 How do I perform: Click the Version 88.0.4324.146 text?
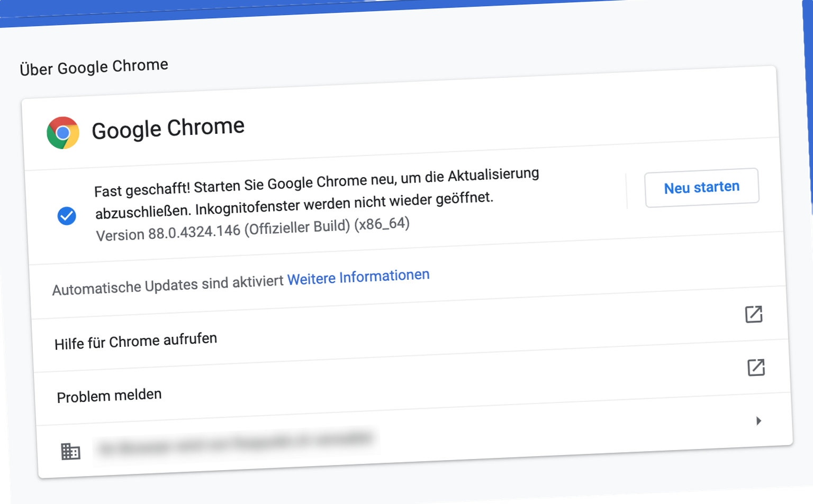(252, 230)
